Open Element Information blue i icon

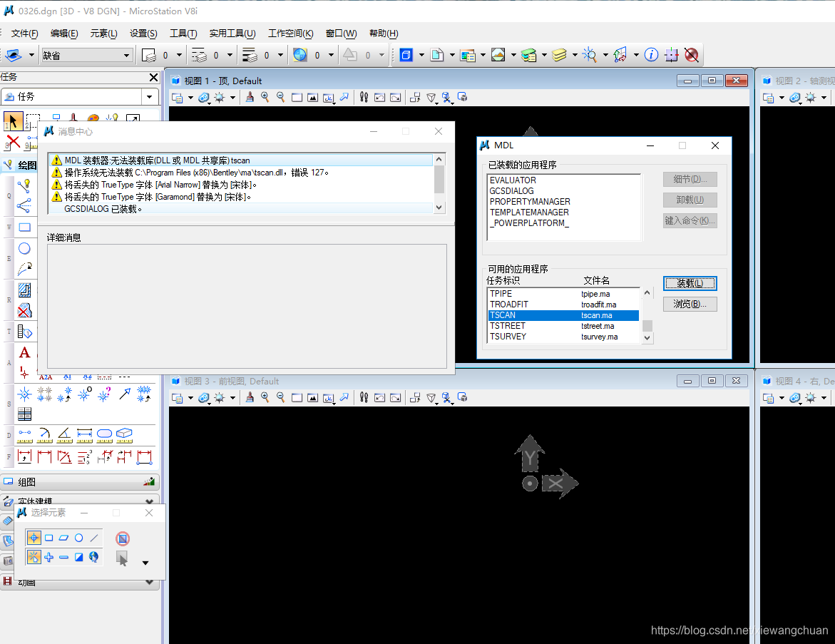(651, 55)
